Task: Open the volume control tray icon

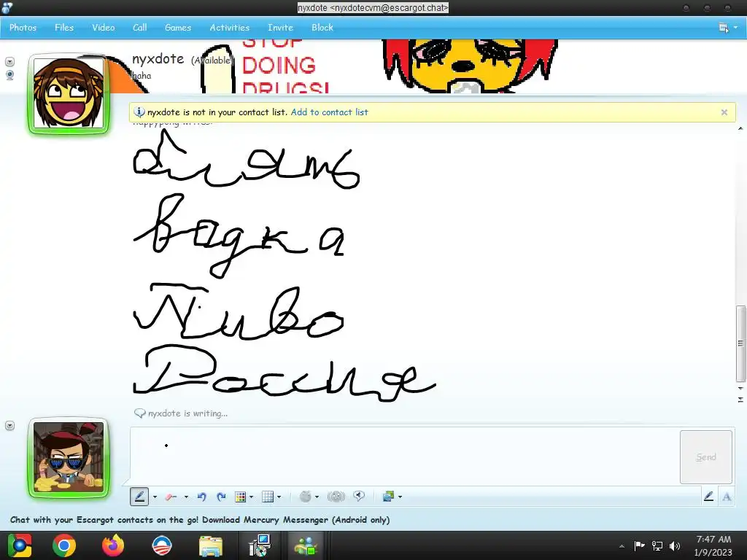Action: click(x=675, y=545)
